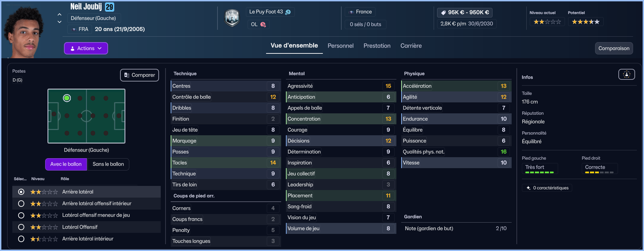Click the Comparaison button
The image size is (644, 251).
pyautogui.click(x=614, y=48)
